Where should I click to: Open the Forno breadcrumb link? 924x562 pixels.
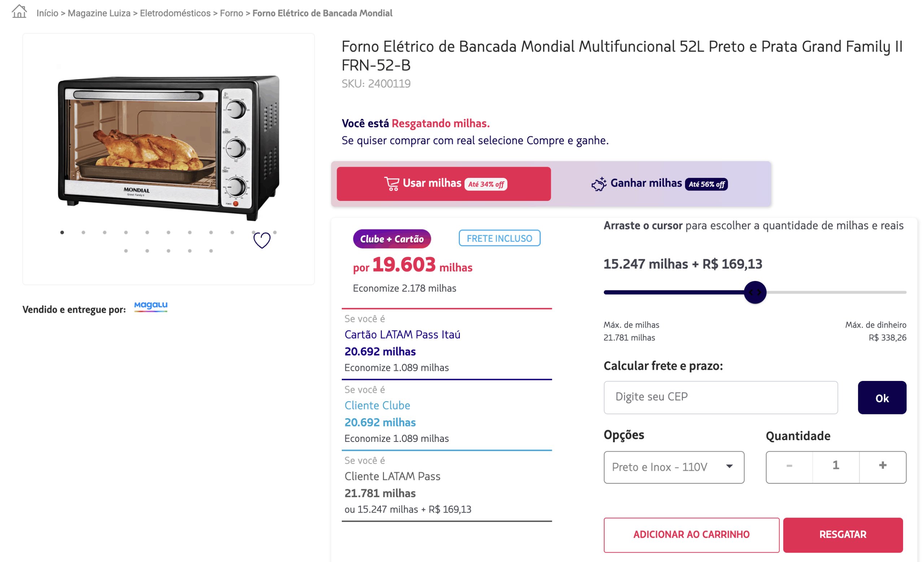(x=231, y=13)
